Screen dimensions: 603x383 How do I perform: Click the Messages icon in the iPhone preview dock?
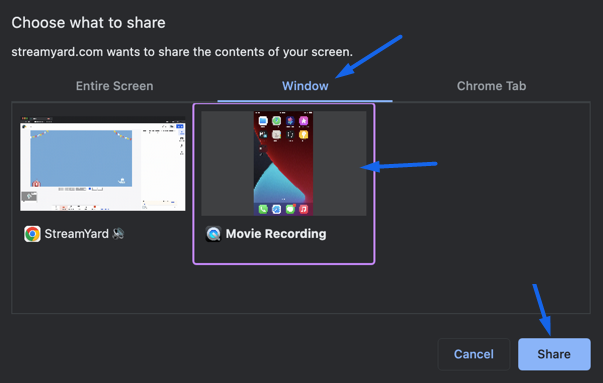point(290,209)
